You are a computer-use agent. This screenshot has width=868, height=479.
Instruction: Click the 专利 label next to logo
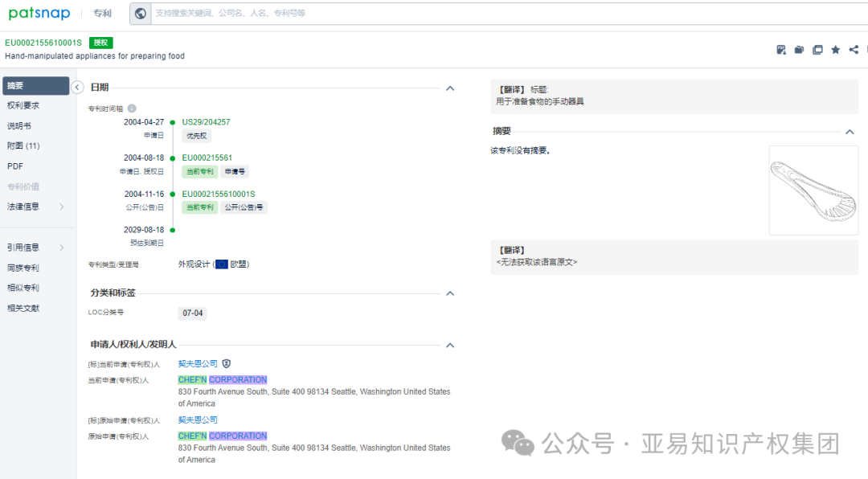point(102,14)
